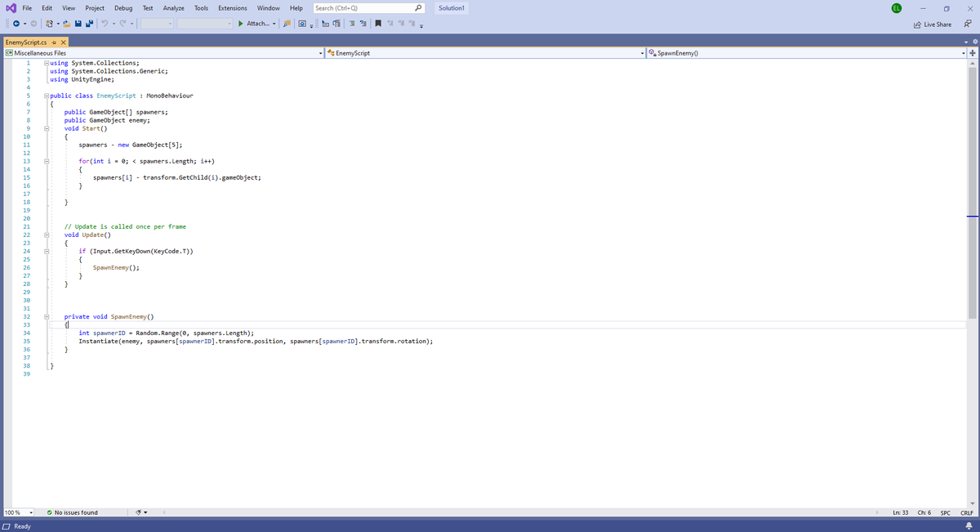
Task: Open the Tools menu
Action: [x=201, y=7]
